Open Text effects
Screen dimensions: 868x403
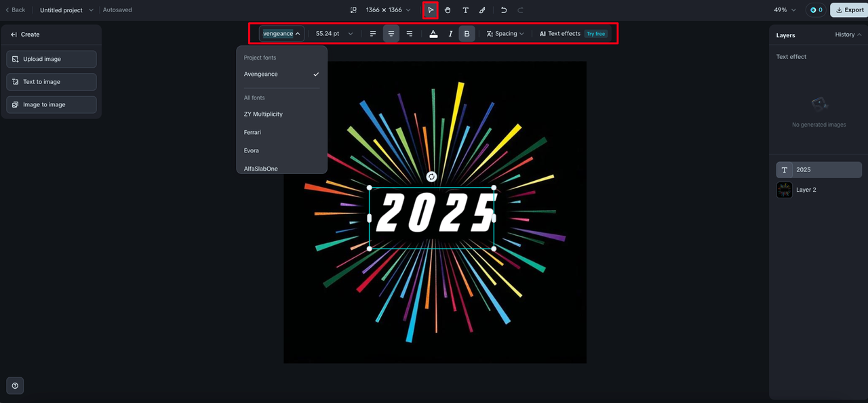(x=560, y=34)
